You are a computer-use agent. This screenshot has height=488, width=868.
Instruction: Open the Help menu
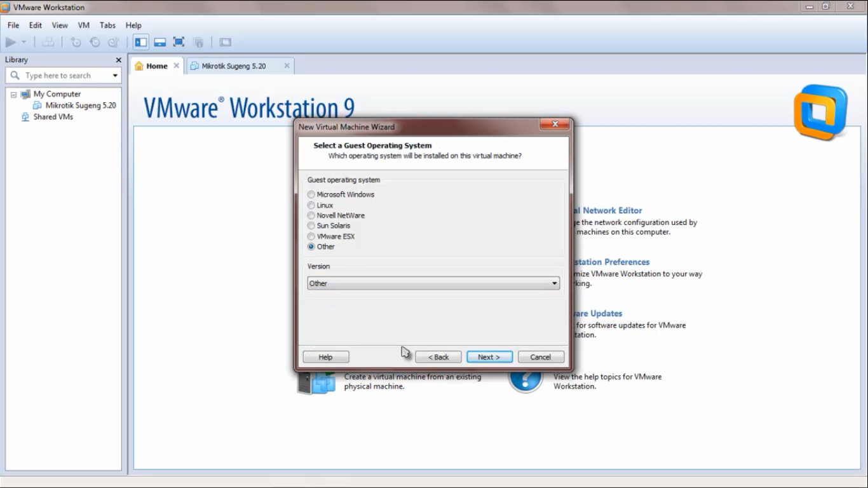point(133,25)
